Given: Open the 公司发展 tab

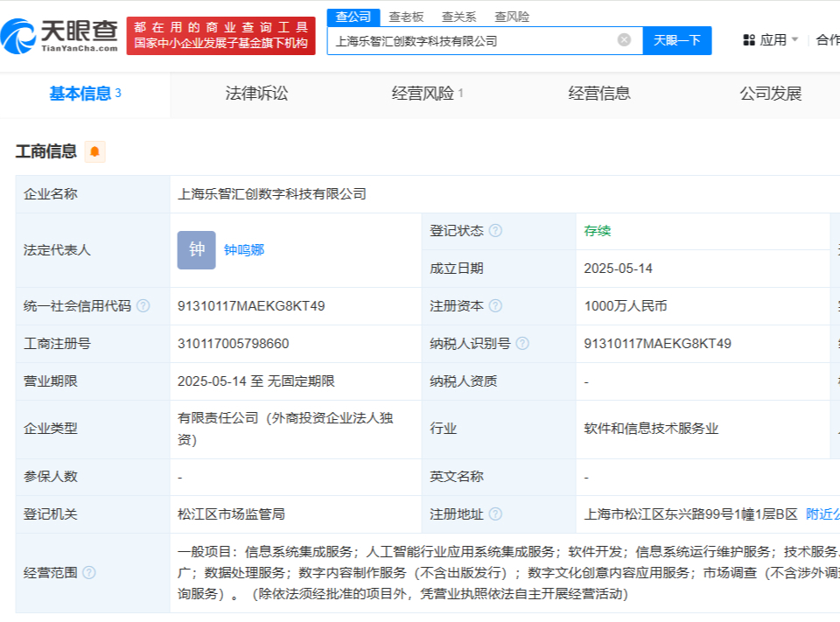Looking at the screenshot, I should (x=770, y=94).
